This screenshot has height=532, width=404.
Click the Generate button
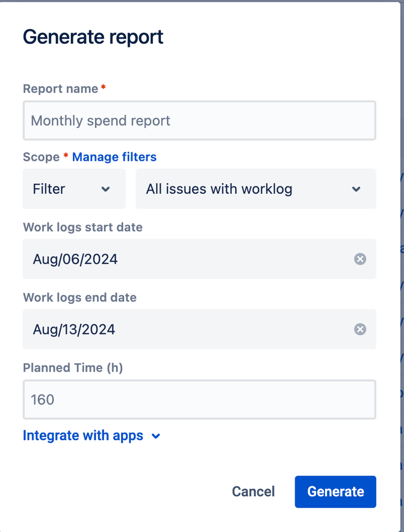tap(335, 492)
